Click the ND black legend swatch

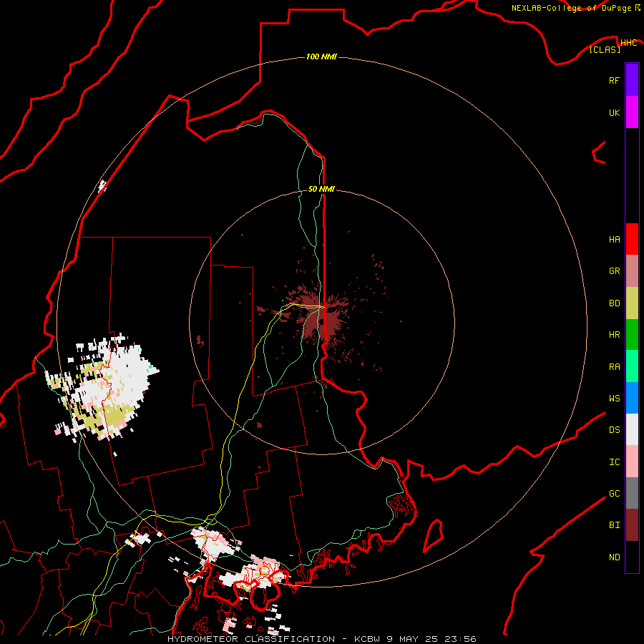[x=632, y=557]
